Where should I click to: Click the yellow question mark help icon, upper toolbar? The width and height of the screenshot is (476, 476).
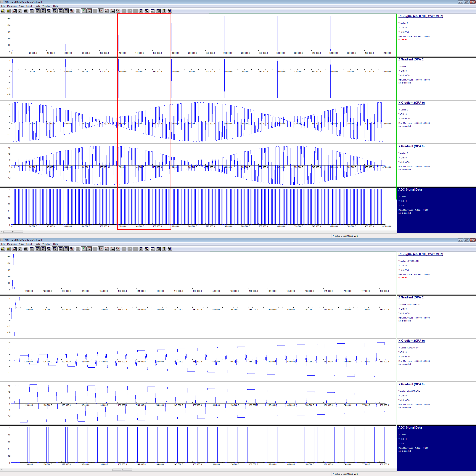click(x=164, y=11)
